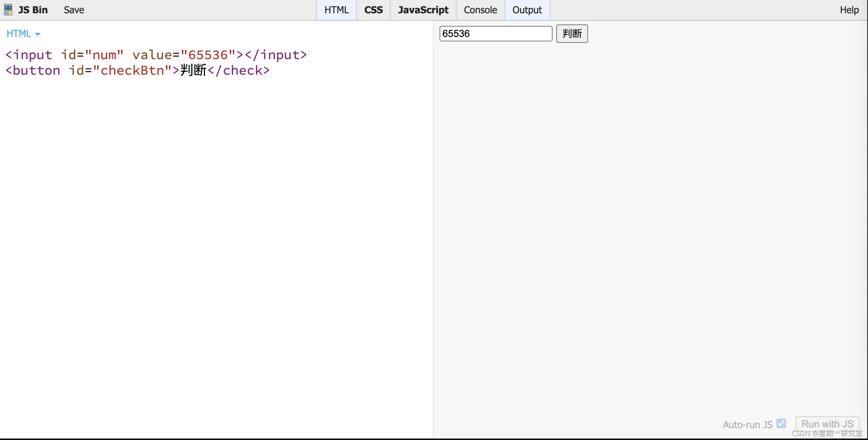Click Save in the top bar
Viewport: 868px width, 440px height.
74,10
